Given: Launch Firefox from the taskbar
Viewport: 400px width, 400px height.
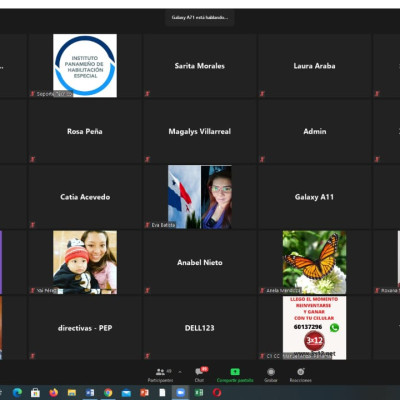Looking at the screenshot, I should (53, 393).
